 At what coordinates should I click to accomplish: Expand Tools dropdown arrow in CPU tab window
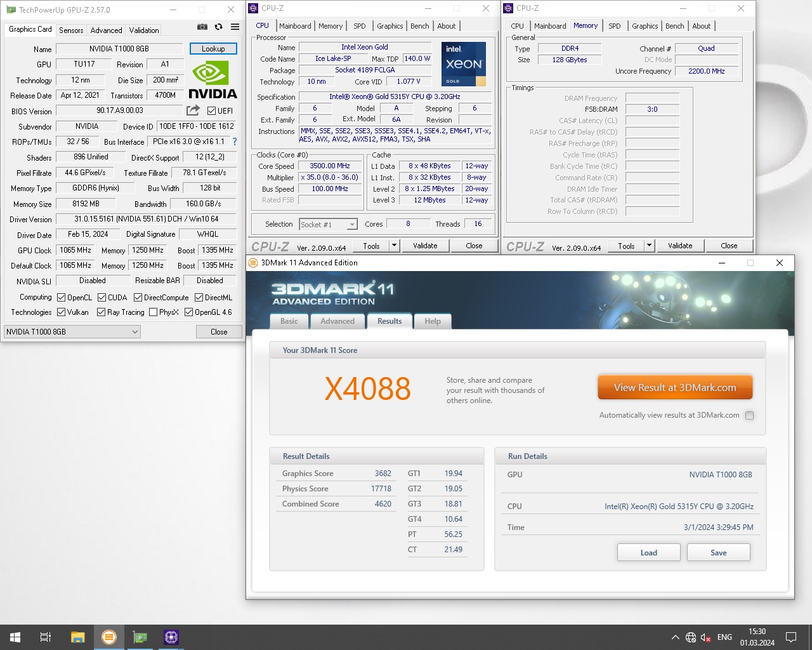coord(394,246)
